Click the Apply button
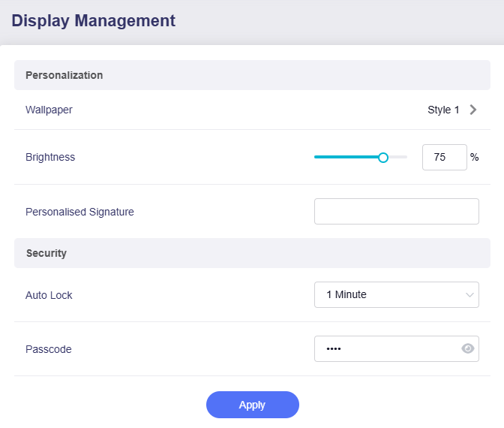Image resolution: width=504 pixels, height=428 pixels. [x=253, y=405]
